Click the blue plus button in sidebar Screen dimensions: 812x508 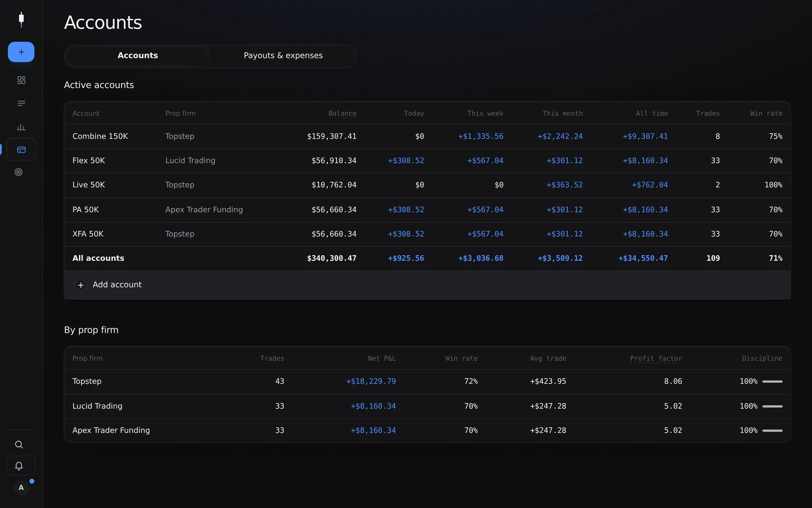pyautogui.click(x=21, y=52)
